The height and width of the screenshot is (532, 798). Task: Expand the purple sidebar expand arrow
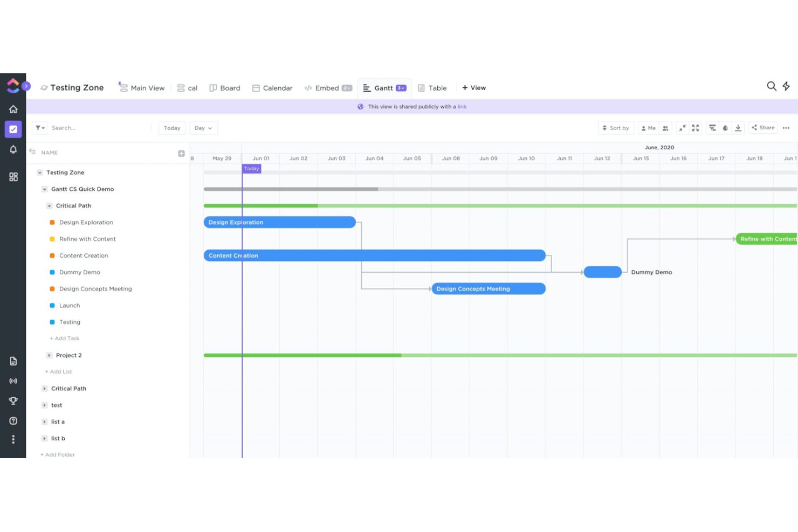(x=26, y=86)
